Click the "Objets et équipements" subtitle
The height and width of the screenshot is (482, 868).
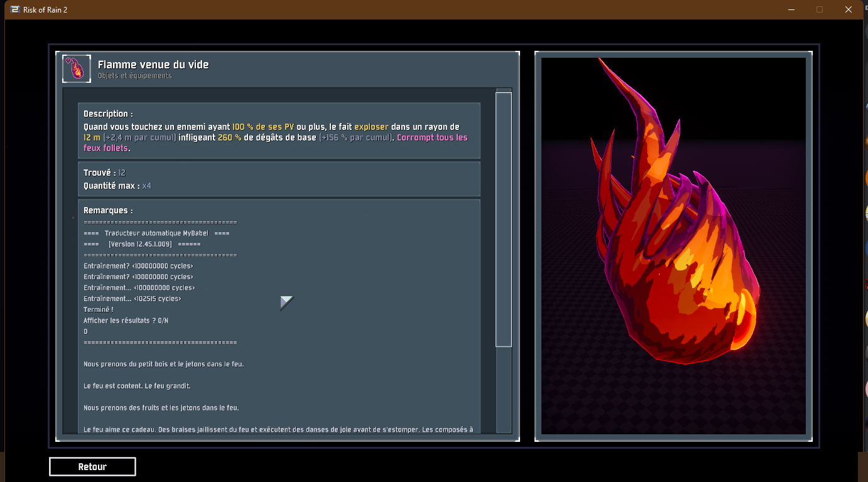[134, 76]
